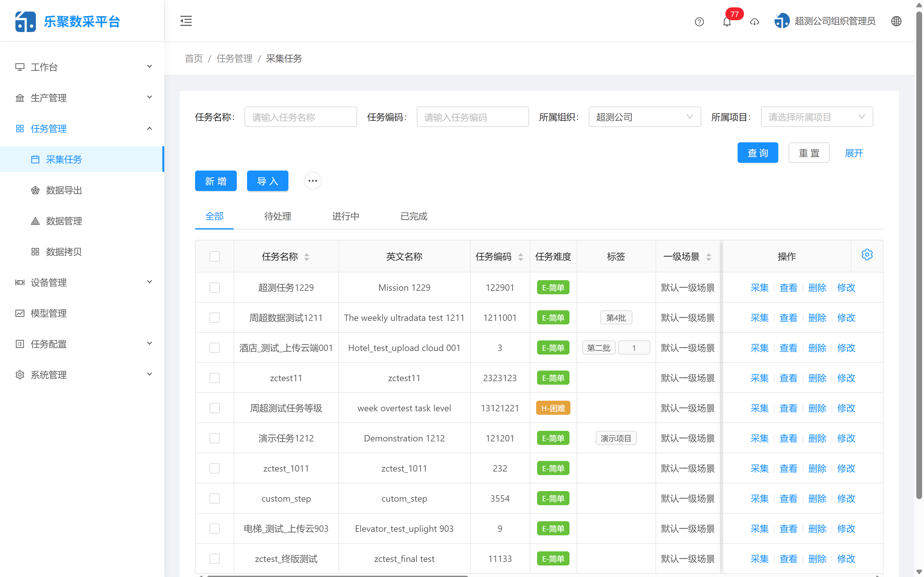Open the 所属项目 dropdown selector

[816, 117]
